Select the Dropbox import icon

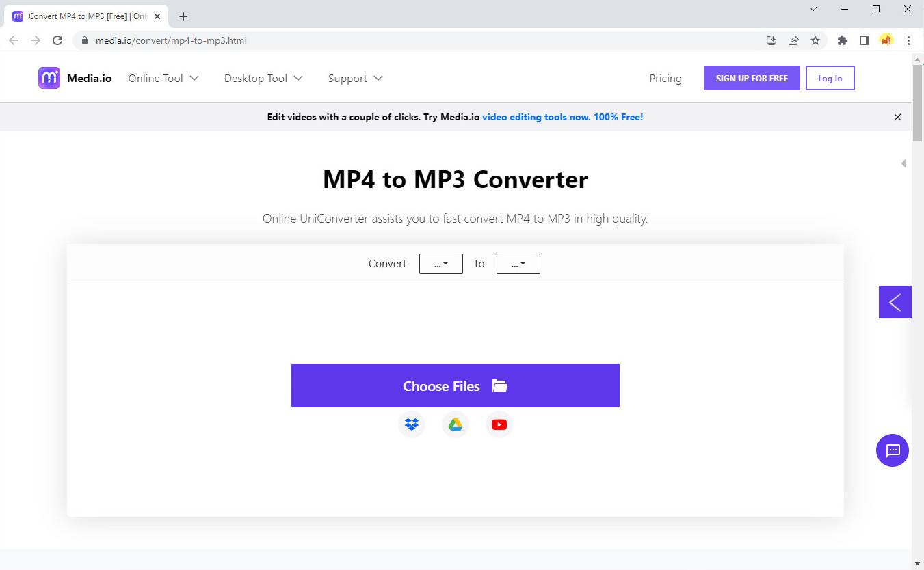[412, 424]
